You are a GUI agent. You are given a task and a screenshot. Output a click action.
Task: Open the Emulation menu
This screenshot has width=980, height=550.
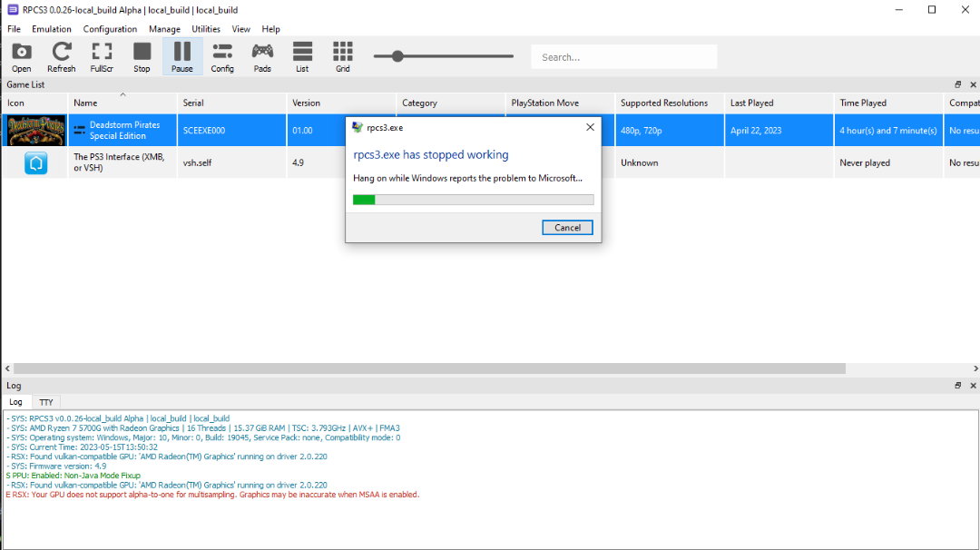(52, 29)
